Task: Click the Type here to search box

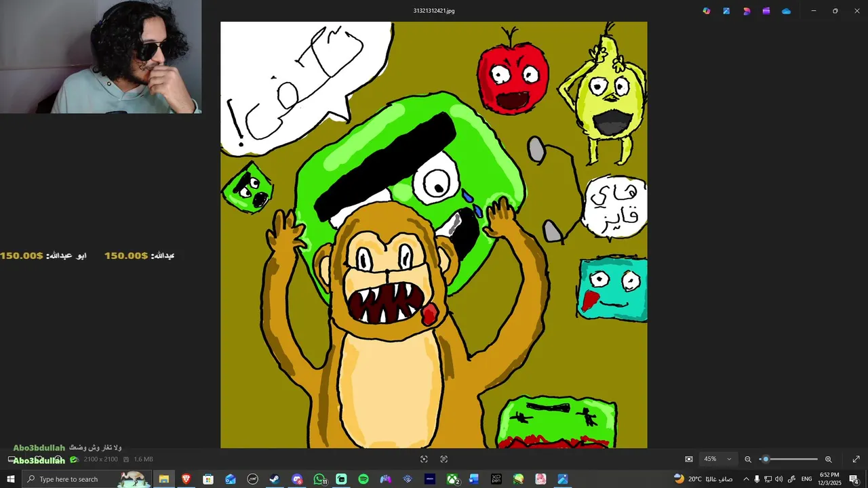Action: [x=87, y=479]
